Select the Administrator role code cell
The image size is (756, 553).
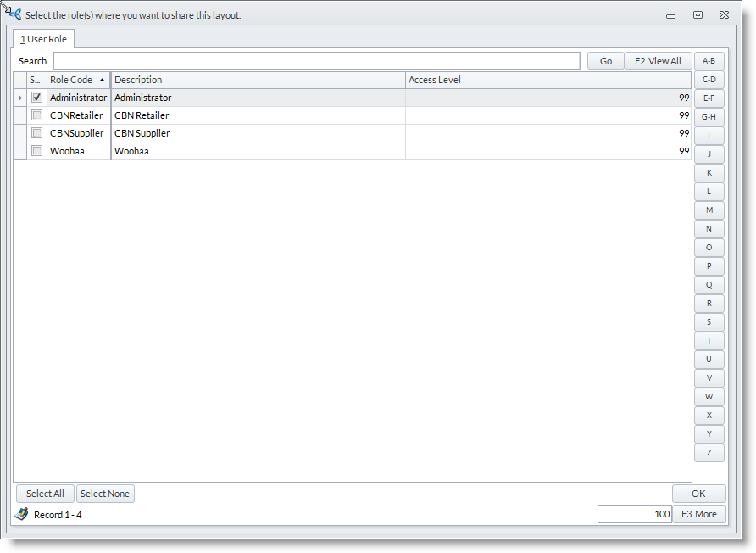(x=79, y=98)
